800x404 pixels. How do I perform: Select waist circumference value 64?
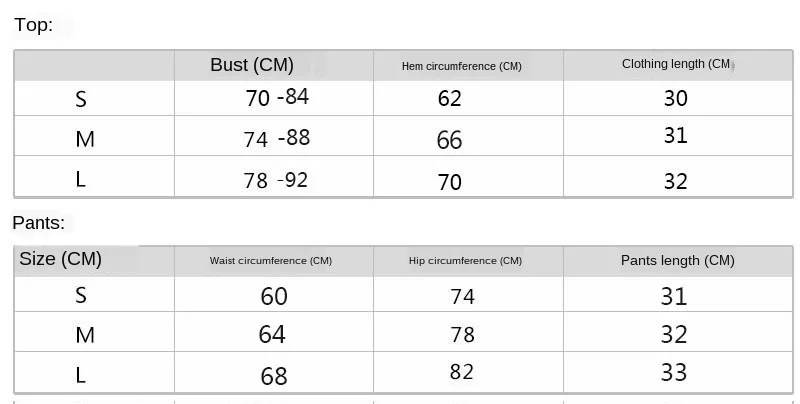click(271, 334)
